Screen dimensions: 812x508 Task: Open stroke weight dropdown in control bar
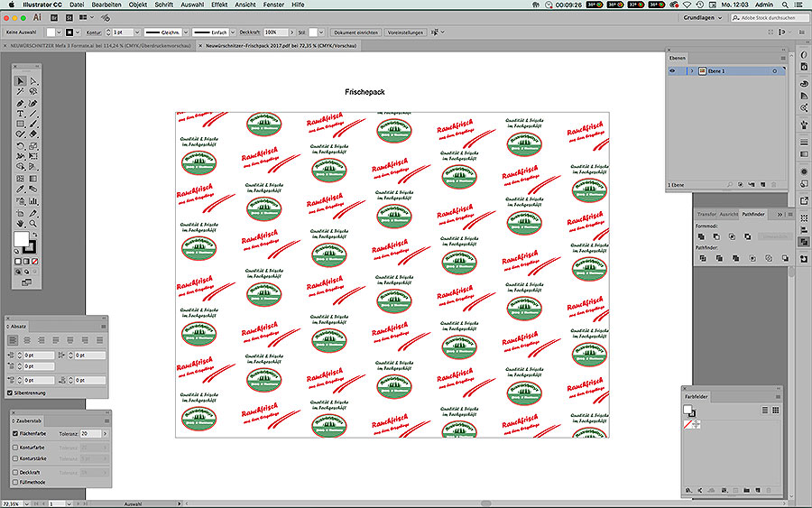(137, 32)
